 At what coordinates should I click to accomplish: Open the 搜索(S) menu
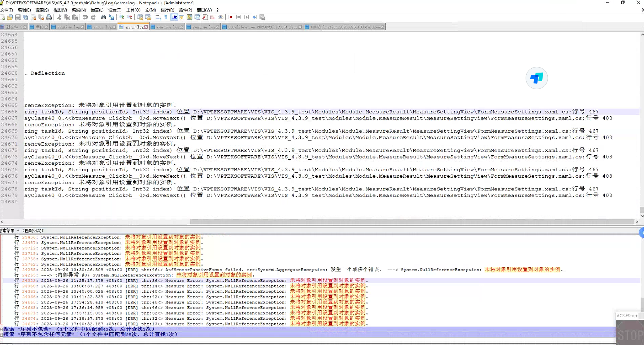(x=42, y=10)
